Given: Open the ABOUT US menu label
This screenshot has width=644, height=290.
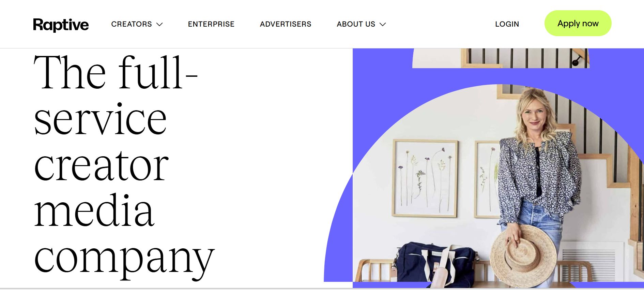Looking at the screenshot, I should click(356, 24).
